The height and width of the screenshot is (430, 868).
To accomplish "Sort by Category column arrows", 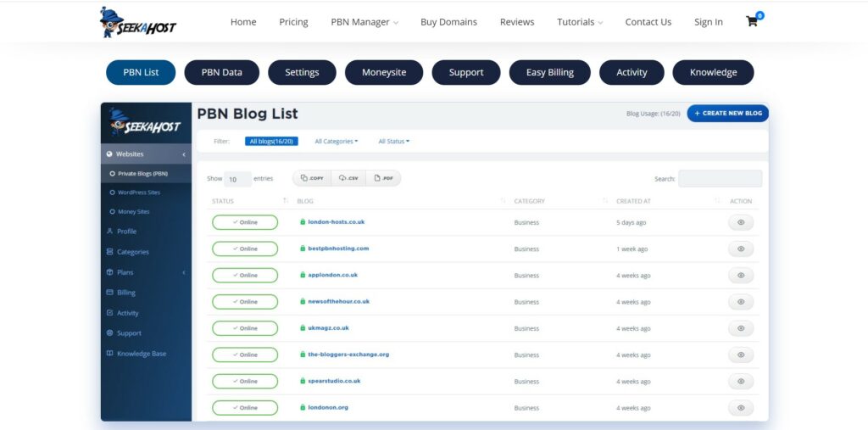I will pyautogui.click(x=605, y=201).
